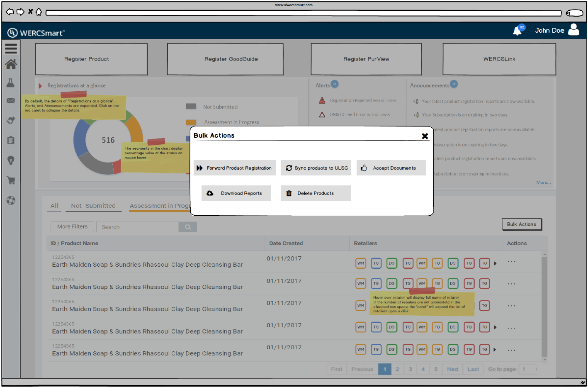This screenshot has height=387, width=588.
Task: Open the flask icon in sidebar
Action: 11,83
